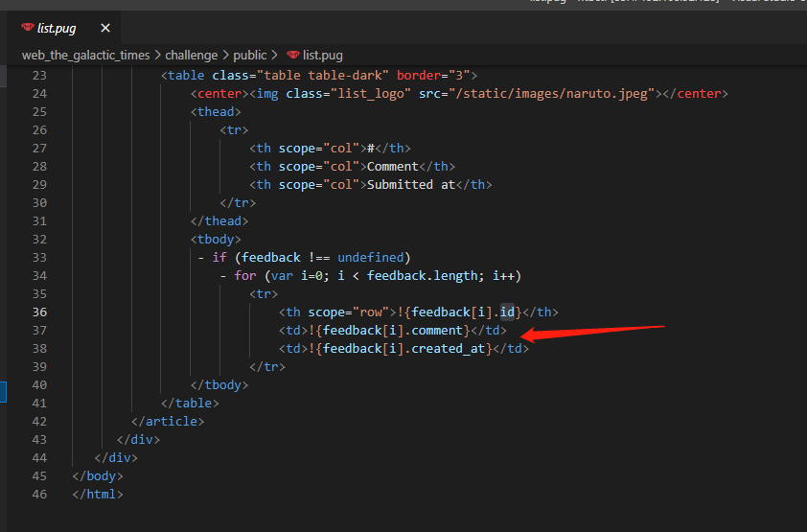Select the list.pug editor tab
807x532 pixels.
(64, 28)
